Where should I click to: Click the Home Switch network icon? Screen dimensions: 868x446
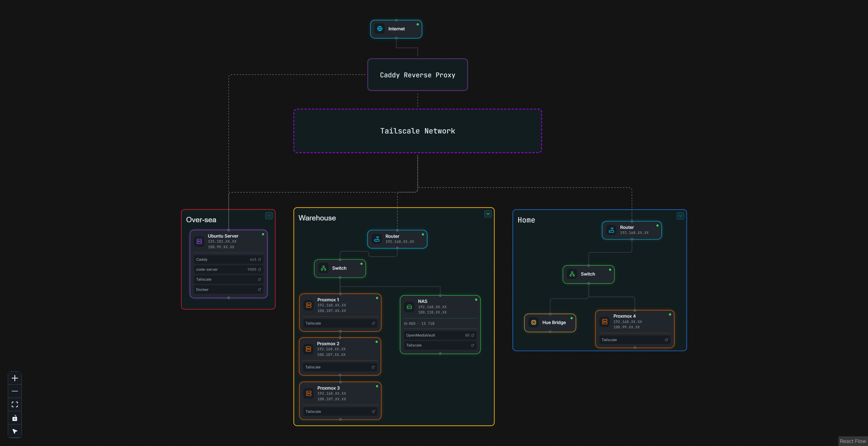[x=572, y=274]
